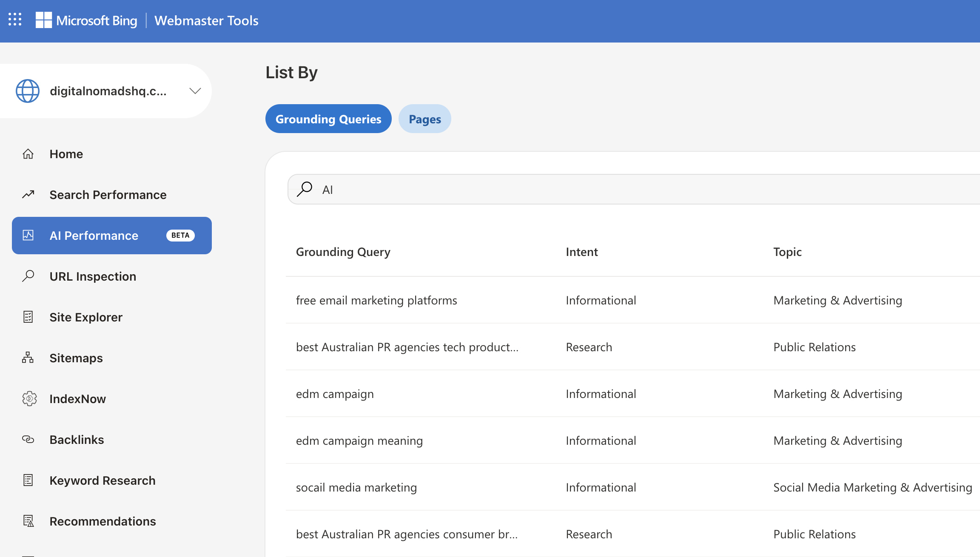
Task: Click the Home house icon
Action: [x=28, y=154]
